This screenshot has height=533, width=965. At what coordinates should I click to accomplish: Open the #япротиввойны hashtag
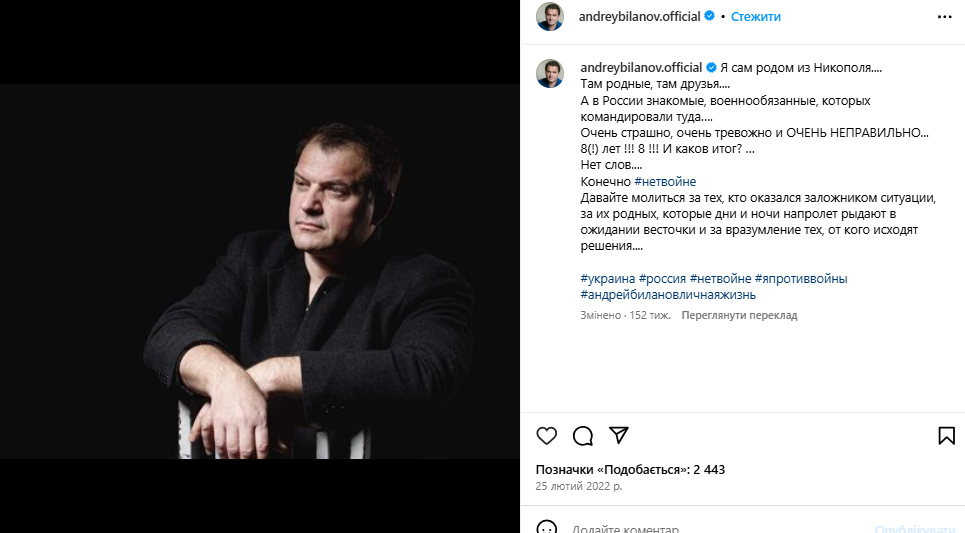pyautogui.click(x=801, y=279)
